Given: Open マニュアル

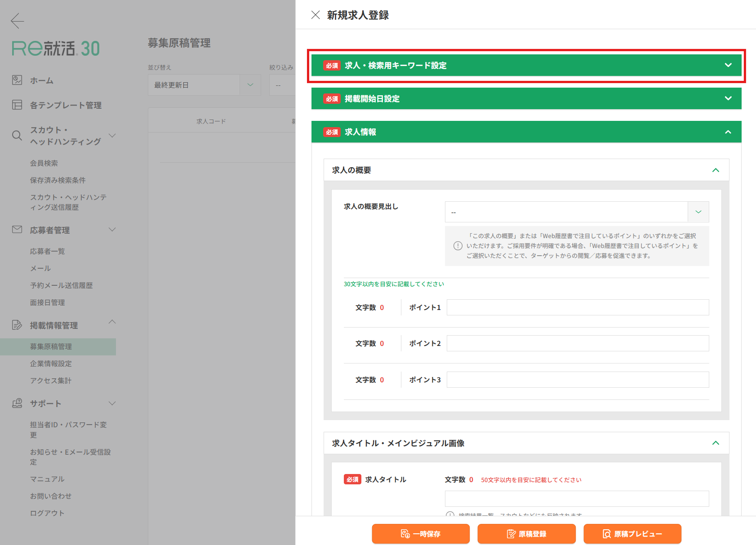Looking at the screenshot, I should [47, 479].
